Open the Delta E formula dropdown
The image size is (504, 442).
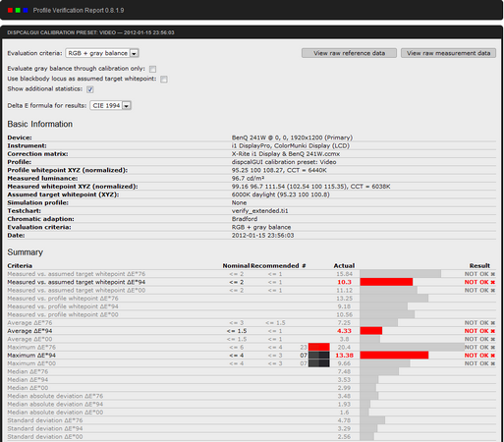point(111,105)
